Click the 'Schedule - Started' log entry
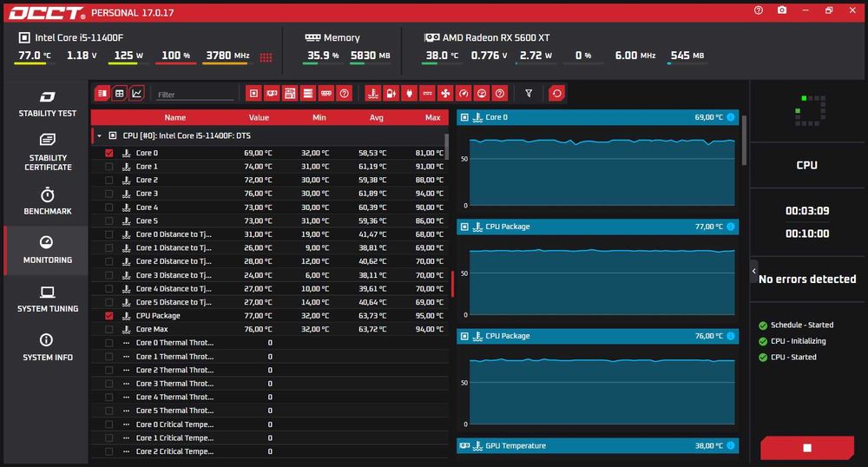 (x=801, y=325)
